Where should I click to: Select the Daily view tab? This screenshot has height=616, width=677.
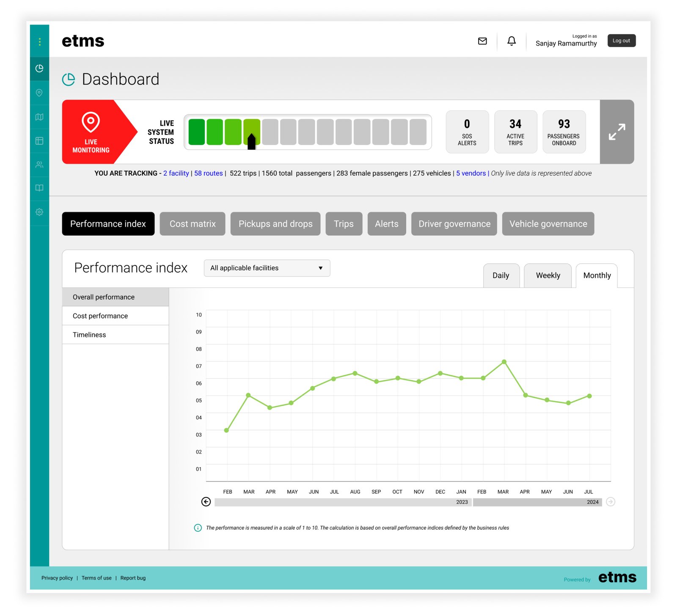[501, 275]
